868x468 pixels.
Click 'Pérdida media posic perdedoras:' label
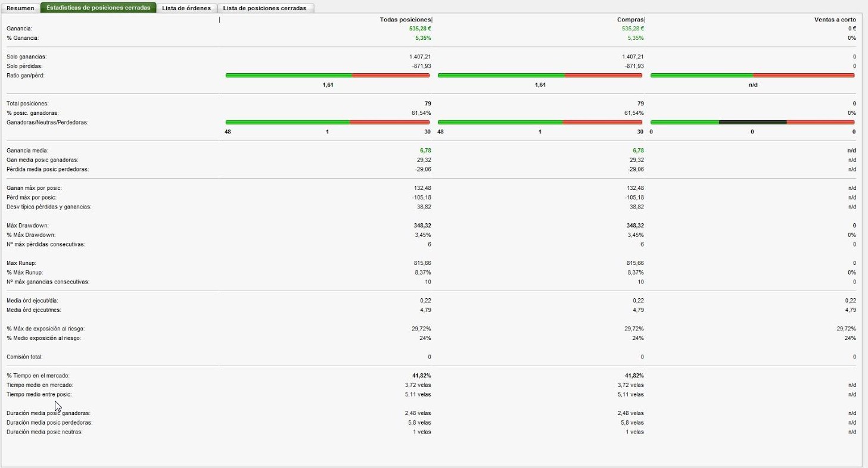pos(48,170)
